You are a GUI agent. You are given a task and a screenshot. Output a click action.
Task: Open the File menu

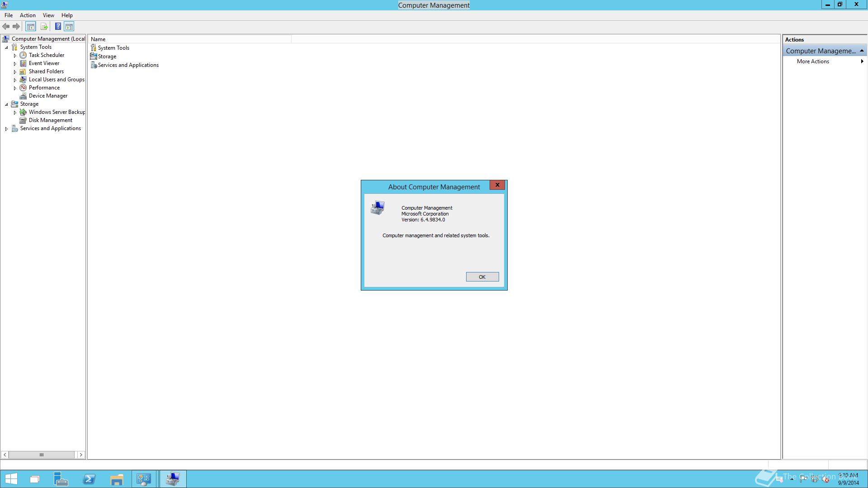(9, 15)
